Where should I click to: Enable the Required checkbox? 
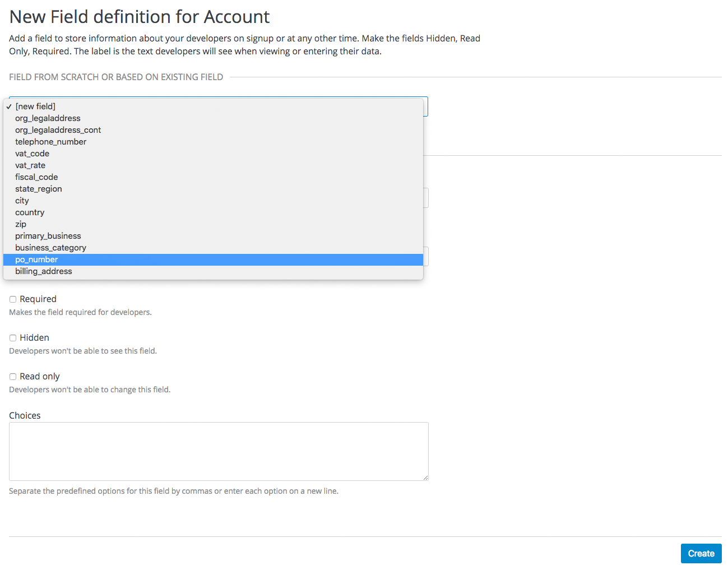[x=12, y=299]
